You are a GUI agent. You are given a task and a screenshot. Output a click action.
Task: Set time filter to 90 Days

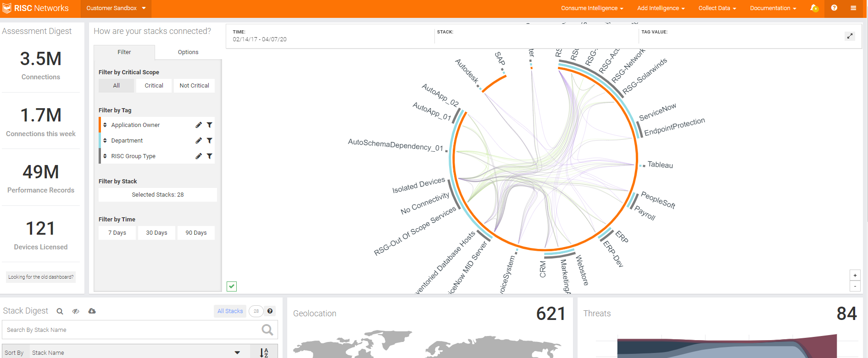point(196,233)
